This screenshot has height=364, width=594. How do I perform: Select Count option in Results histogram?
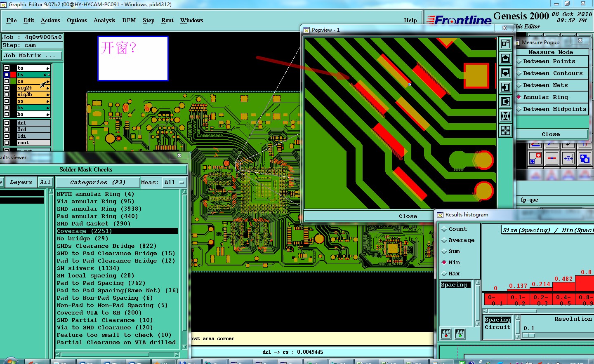[455, 229]
